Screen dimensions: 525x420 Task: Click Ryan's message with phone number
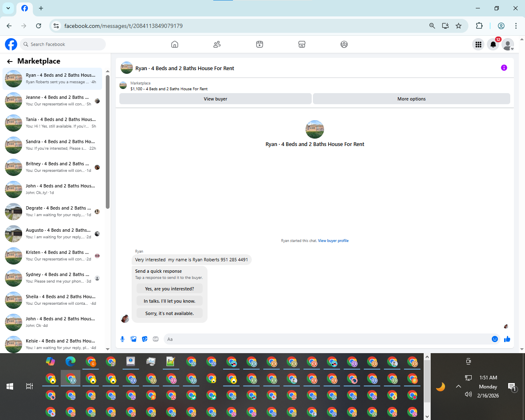192,260
